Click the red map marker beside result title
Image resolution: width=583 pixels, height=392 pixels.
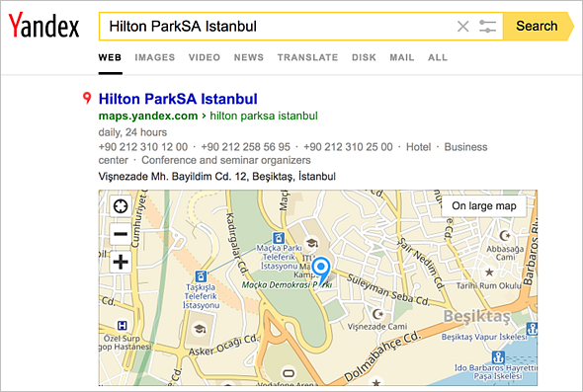[x=87, y=98]
